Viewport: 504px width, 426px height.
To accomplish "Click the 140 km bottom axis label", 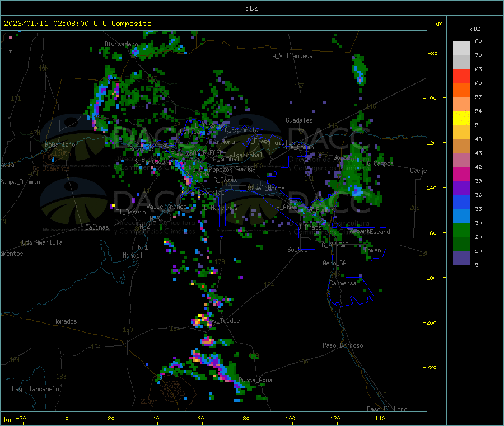I will coord(380,418).
